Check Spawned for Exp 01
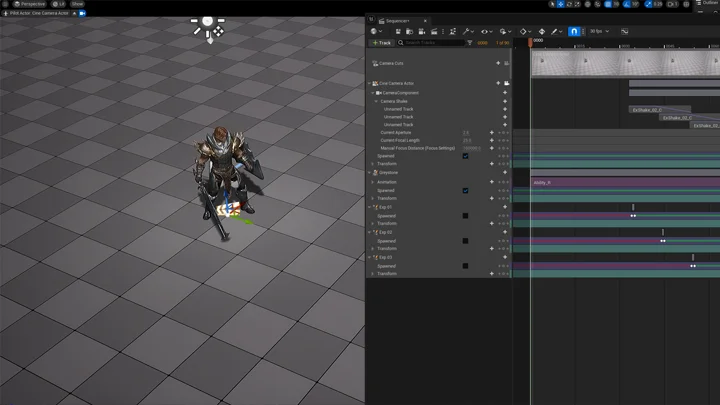The image size is (720, 405). (465, 216)
